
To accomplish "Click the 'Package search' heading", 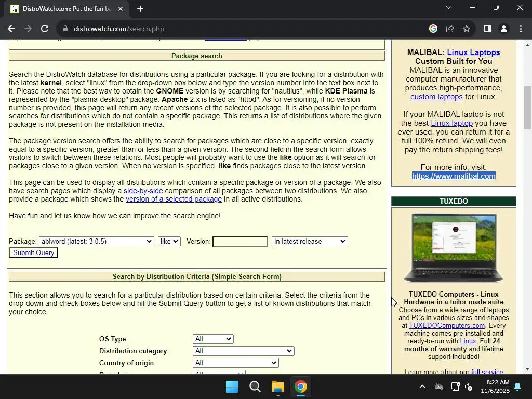I will (197, 56).
